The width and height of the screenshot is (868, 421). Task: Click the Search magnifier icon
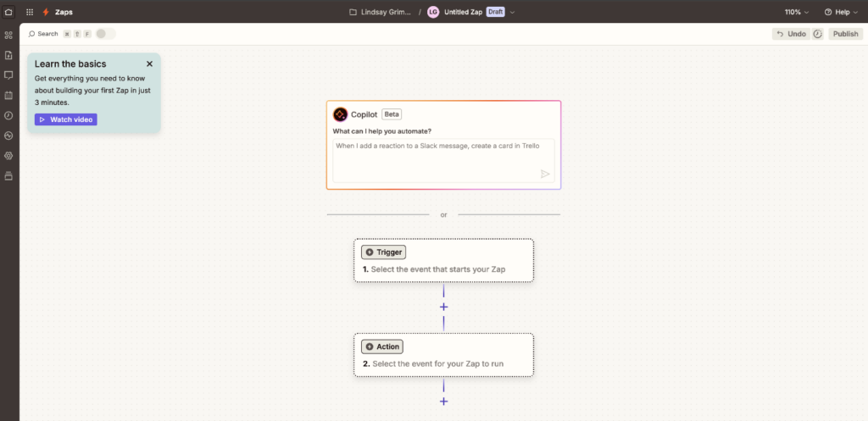point(31,34)
